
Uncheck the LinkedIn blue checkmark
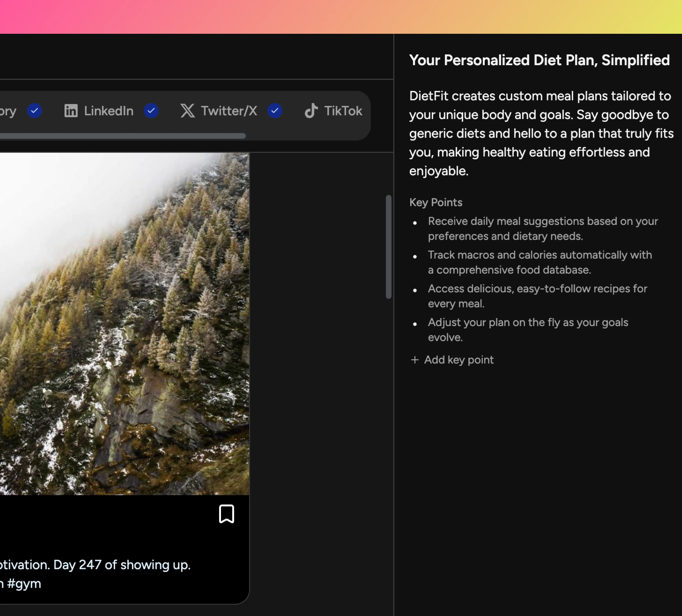[151, 111]
